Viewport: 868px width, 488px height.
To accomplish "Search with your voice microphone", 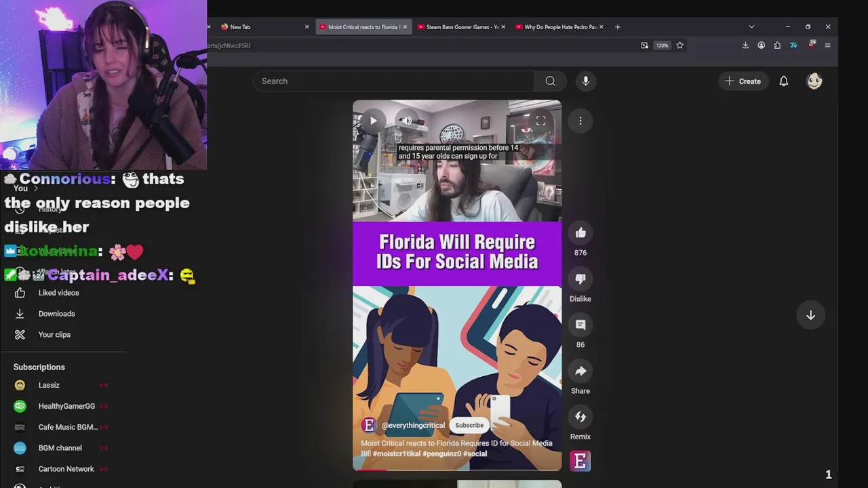I will pos(586,81).
